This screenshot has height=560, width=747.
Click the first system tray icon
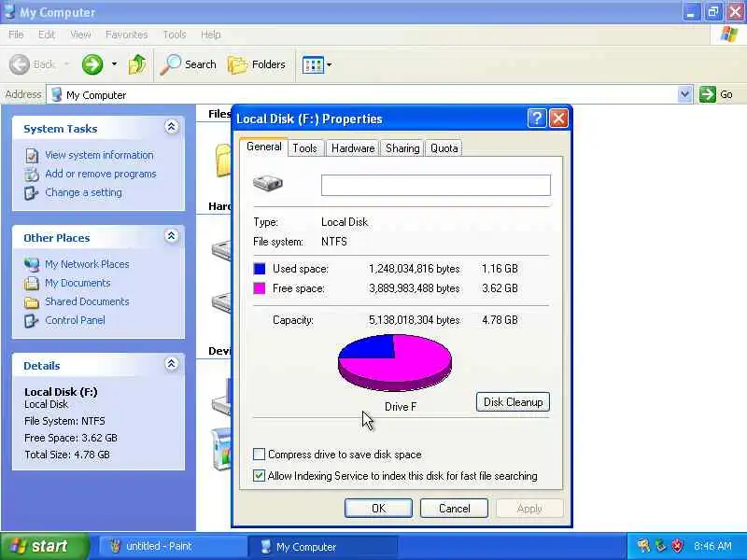click(643, 546)
